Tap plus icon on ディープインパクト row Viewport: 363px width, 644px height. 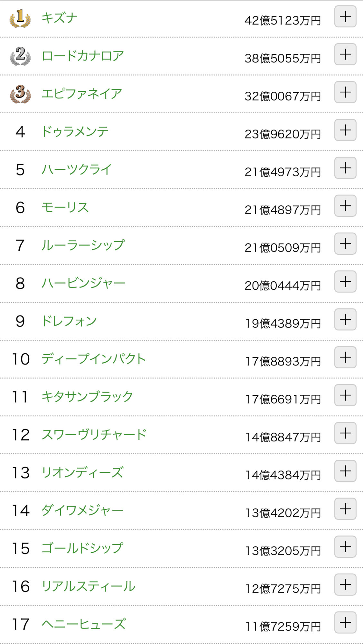(x=345, y=357)
